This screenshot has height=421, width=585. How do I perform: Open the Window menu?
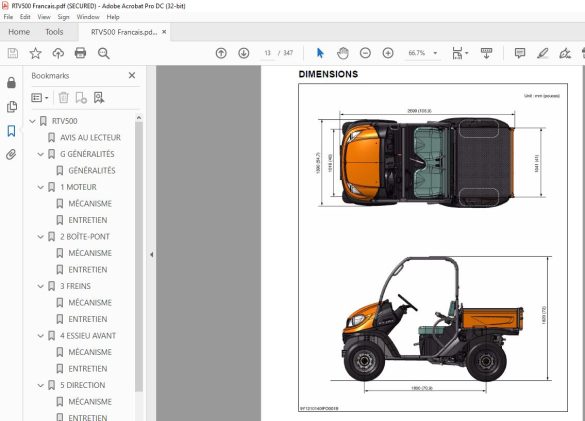pos(88,17)
